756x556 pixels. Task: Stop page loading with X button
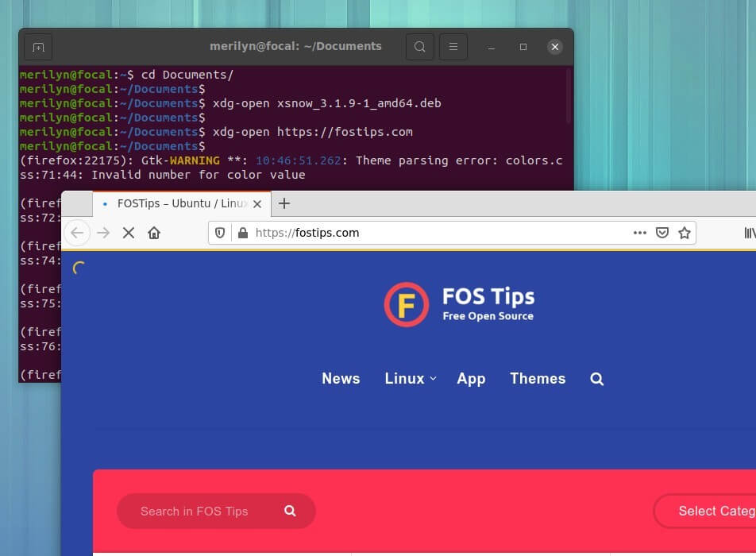129,233
